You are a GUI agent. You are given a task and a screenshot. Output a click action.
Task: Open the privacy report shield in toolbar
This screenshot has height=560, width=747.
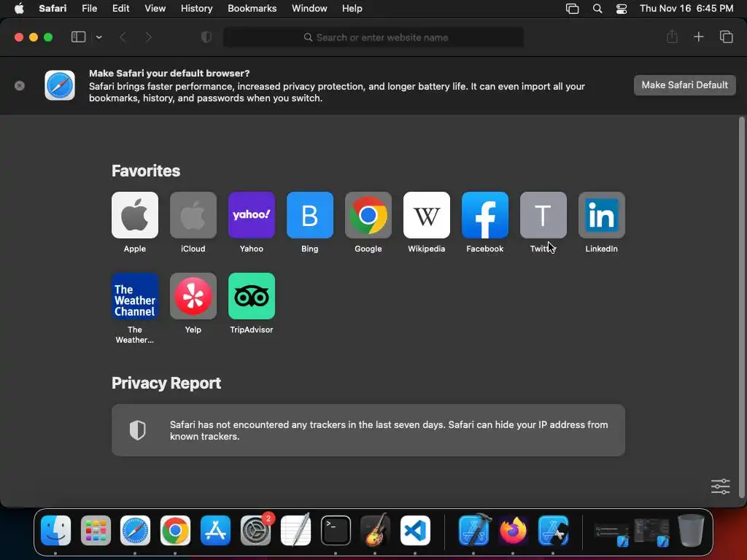click(206, 37)
